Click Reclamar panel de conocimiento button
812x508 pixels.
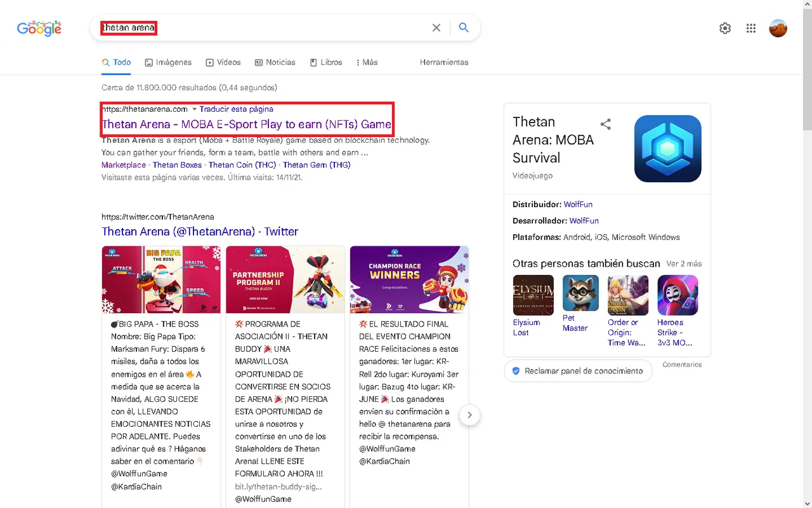[x=578, y=371]
